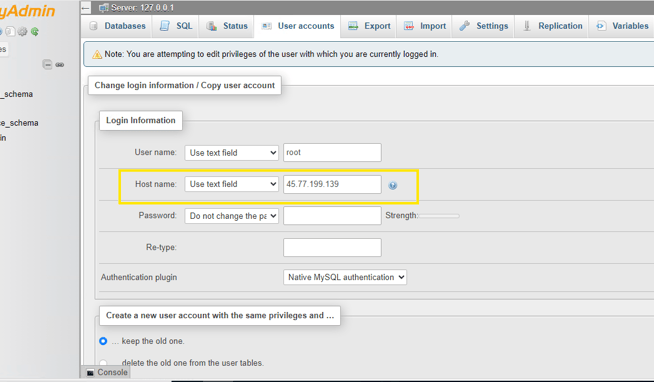This screenshot has width=654, height=382.
Task: Open the documentation page icon in the sidebar
Action: [10, 31]
